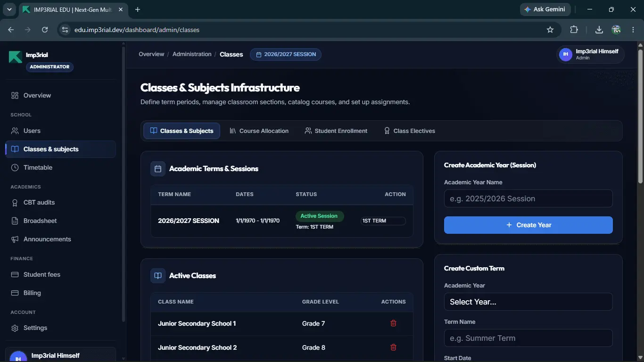
Task: Bookmark page with the star icon
Action: point(550,30)
